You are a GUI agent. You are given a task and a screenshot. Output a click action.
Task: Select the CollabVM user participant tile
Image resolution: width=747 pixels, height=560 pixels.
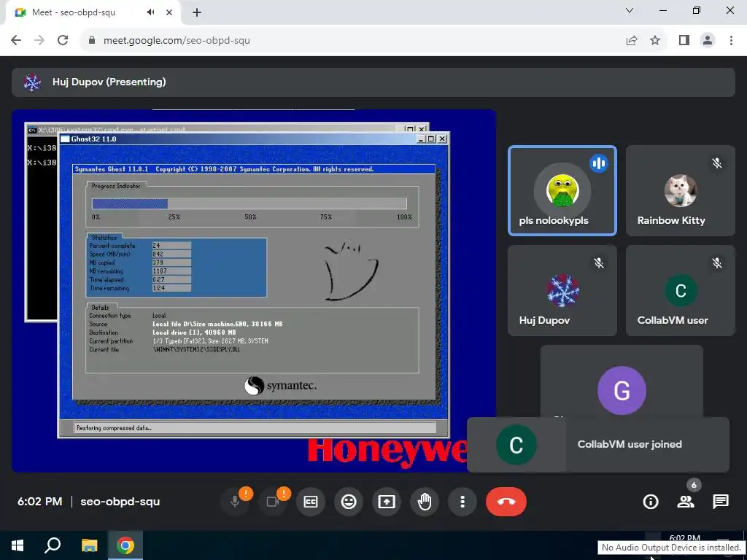[681, 290]
